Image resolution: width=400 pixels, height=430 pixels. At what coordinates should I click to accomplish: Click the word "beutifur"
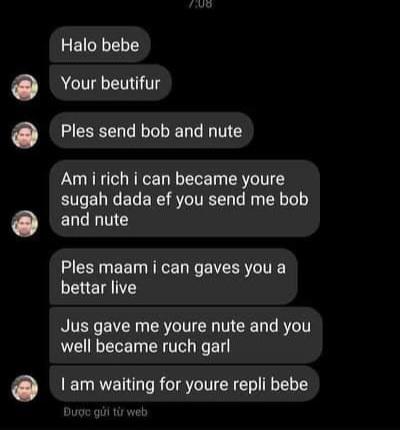pyautogui.click(x=131, y=83)
